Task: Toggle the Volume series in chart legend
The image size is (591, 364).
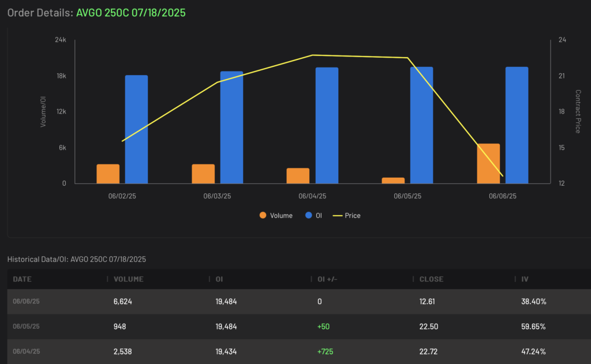Action: point(276,216)
